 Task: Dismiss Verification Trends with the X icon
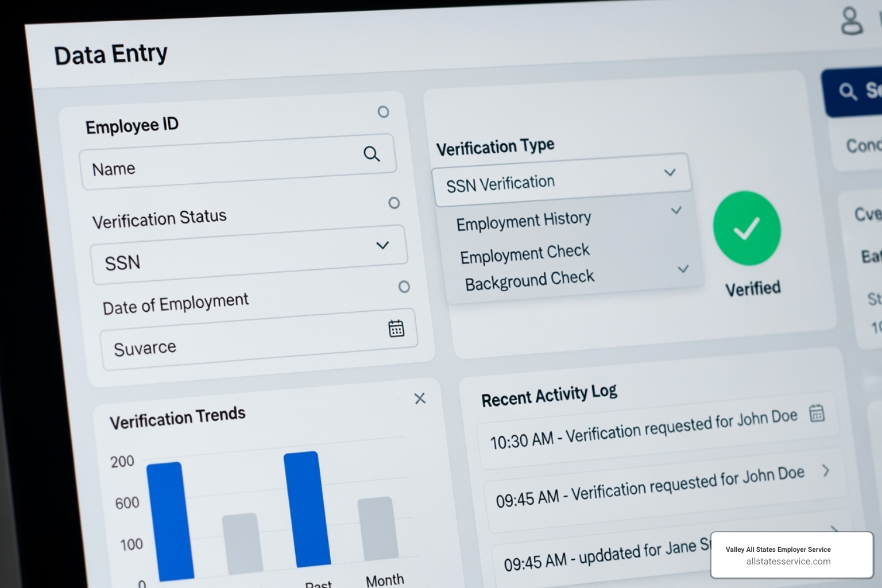point(420,399)
